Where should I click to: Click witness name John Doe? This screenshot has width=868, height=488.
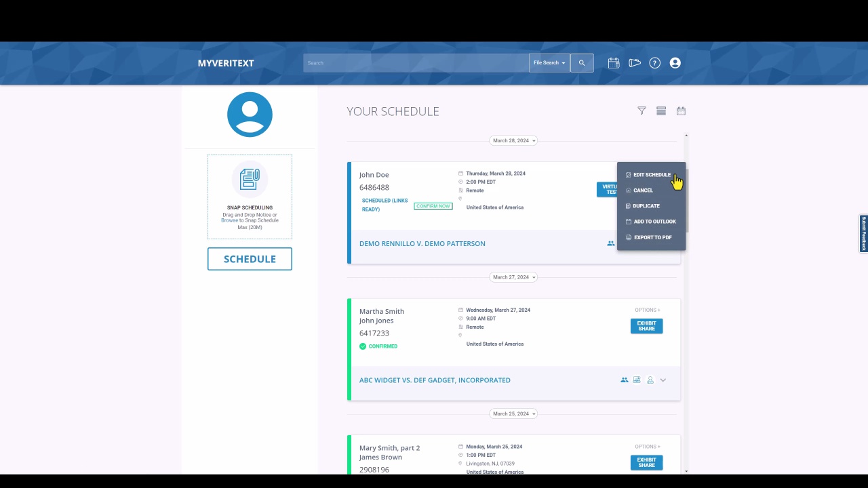374,175
